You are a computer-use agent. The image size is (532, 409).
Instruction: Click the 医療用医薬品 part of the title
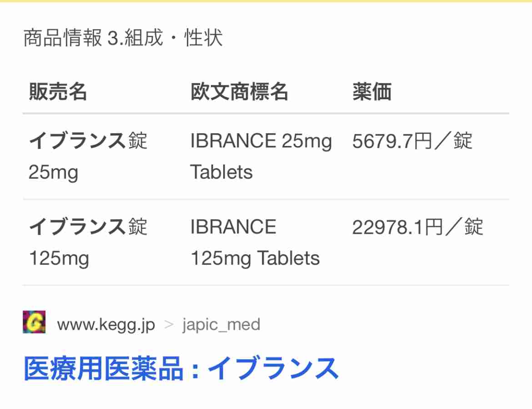[x=103, y=369]
